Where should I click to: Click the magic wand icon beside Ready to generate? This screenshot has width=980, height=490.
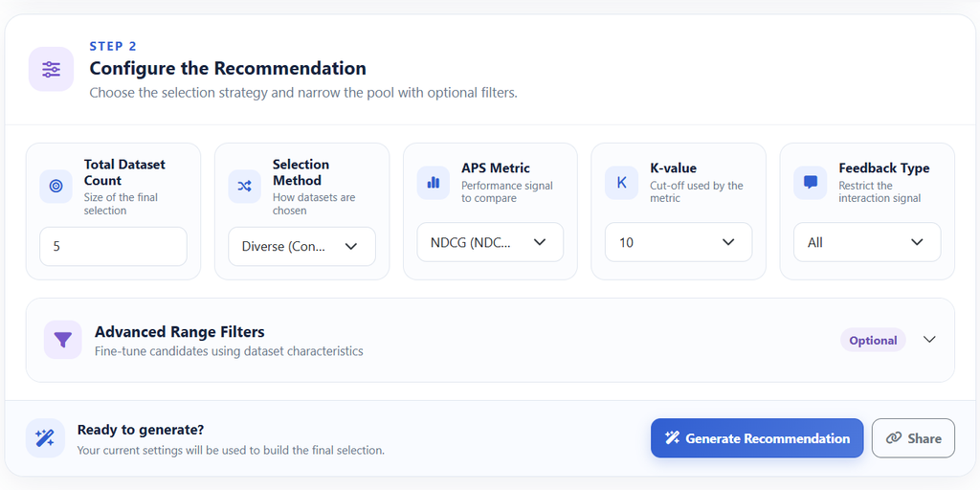45,438
